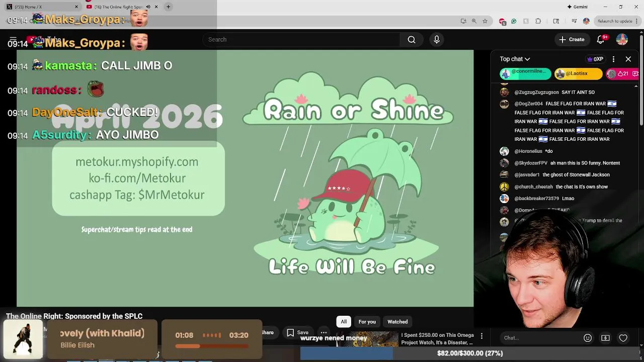The height and width of the screenshot is (362, 644).
Task: Click the video three-dot more actions button
Action: 324,332
